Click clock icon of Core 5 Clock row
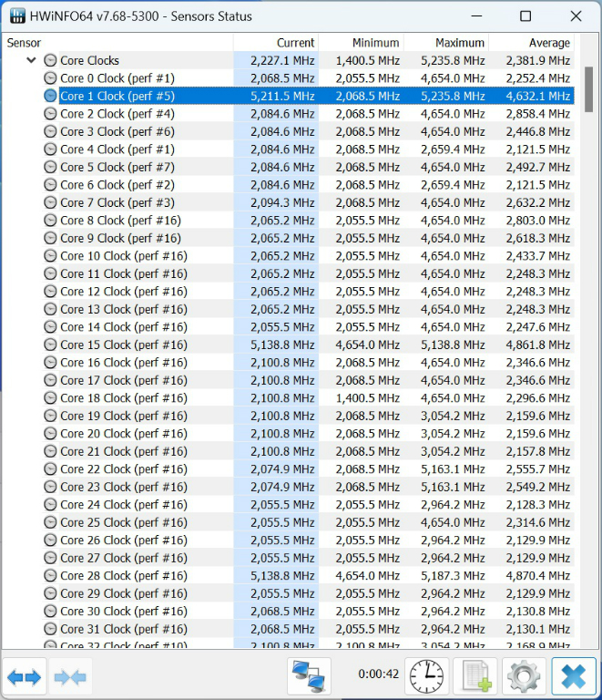This screenshot has width=602, height=700. pos(50,167)
